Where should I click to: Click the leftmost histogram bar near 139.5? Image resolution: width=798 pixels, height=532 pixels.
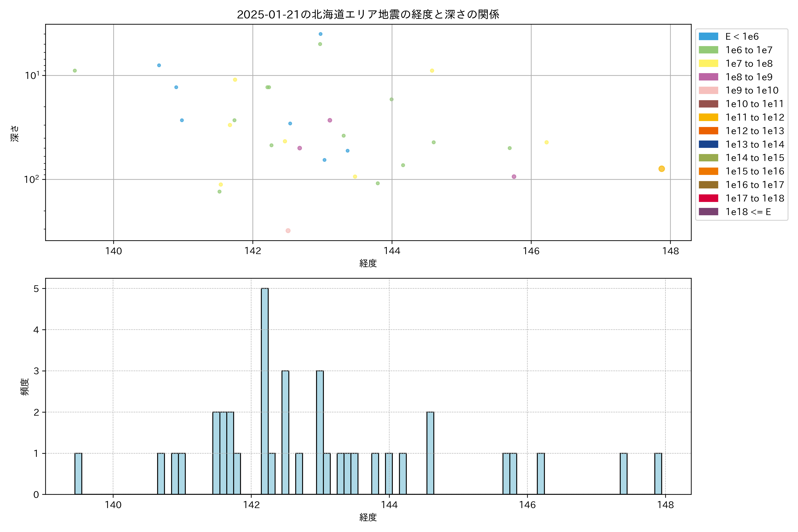click(78, 474)
